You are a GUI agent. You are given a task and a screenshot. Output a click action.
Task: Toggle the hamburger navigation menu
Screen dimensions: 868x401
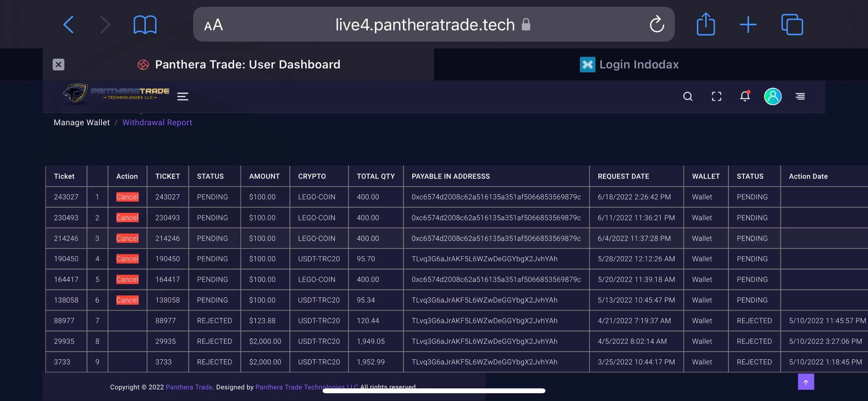[182, 97]
